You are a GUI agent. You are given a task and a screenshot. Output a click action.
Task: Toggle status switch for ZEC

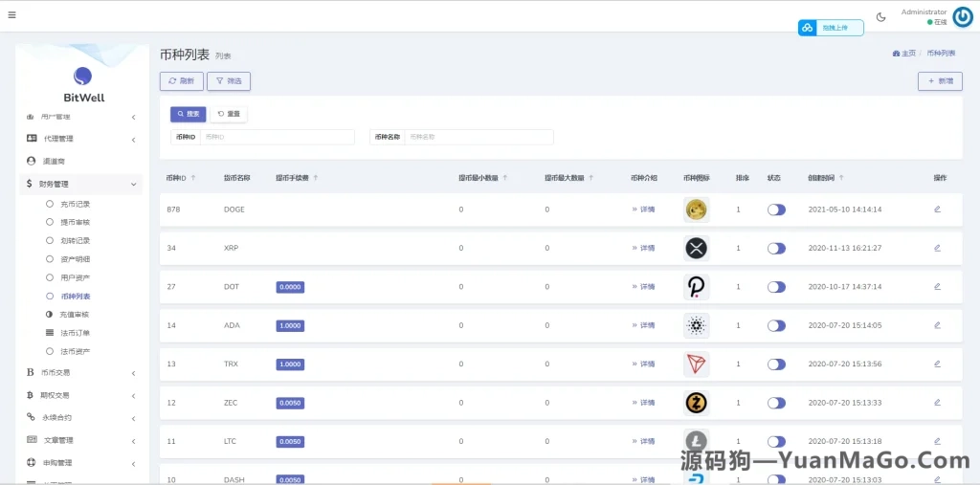[x=776, y=403]
